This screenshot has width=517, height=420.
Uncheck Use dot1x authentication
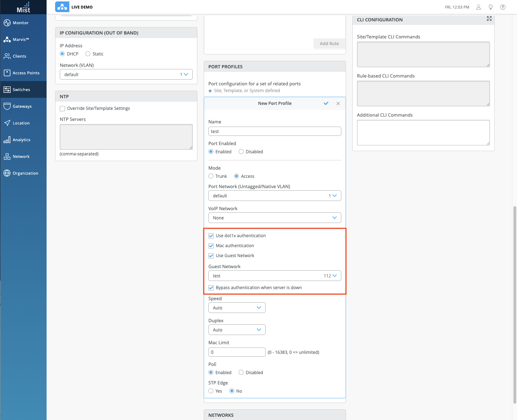click(211, 236)
